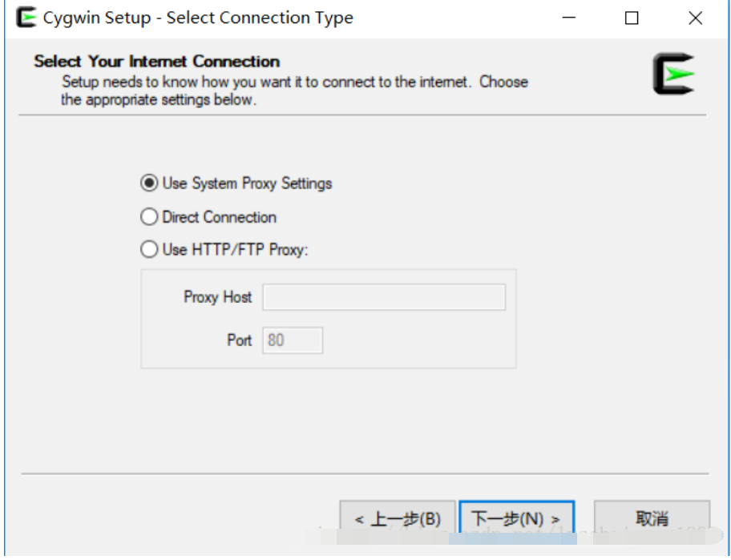Select Use System Proxy Settings option
This screenshot has height=560, width=731.
point(149,183)
